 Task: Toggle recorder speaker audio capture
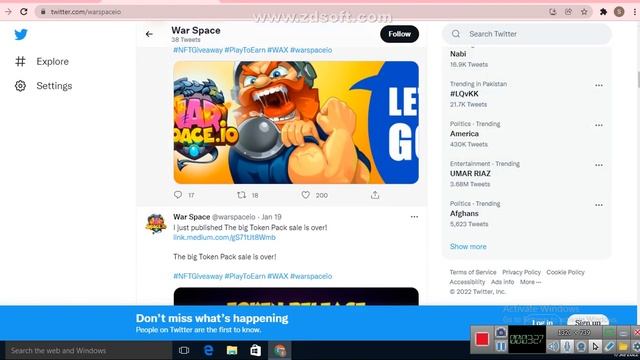tap(553, 347)
